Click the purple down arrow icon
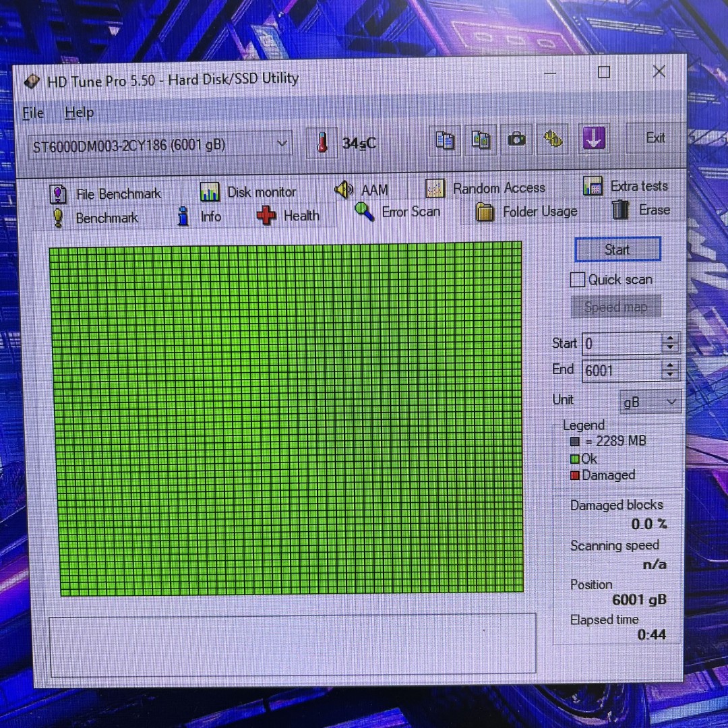This screenshot has height=728, width=728. [x=593, y=139]
